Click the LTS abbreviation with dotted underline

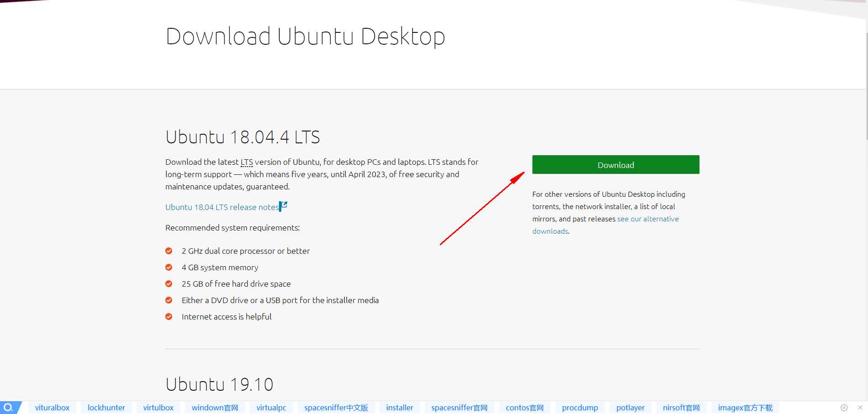click(x=247, y=162)
